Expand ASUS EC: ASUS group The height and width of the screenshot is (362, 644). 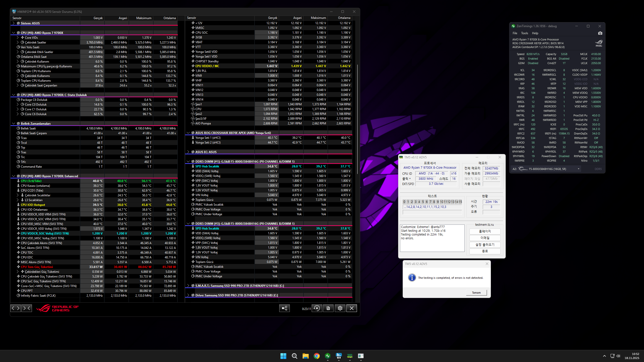pyautogui.click(x=188, y=152)
